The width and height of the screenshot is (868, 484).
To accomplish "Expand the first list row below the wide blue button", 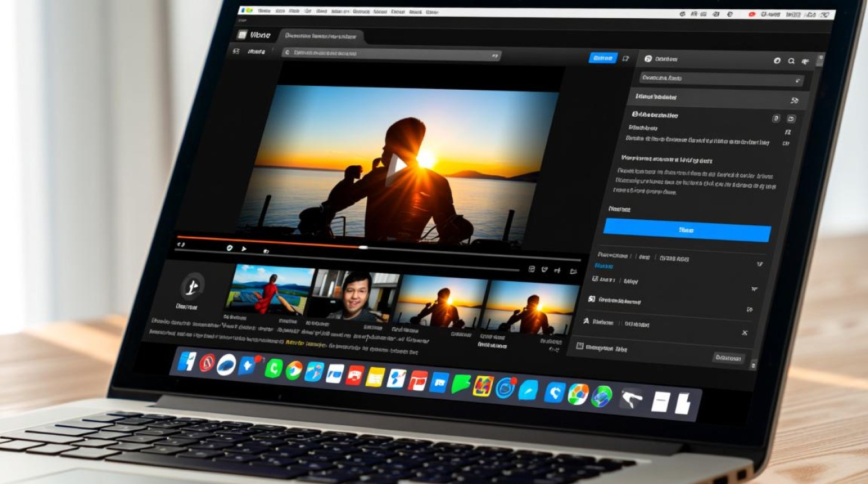I will tap(759, 264).
